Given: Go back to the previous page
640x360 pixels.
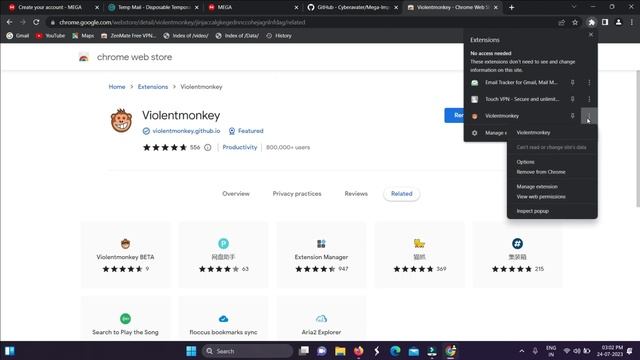Looking at the screenshot, I should pos(9,22).
